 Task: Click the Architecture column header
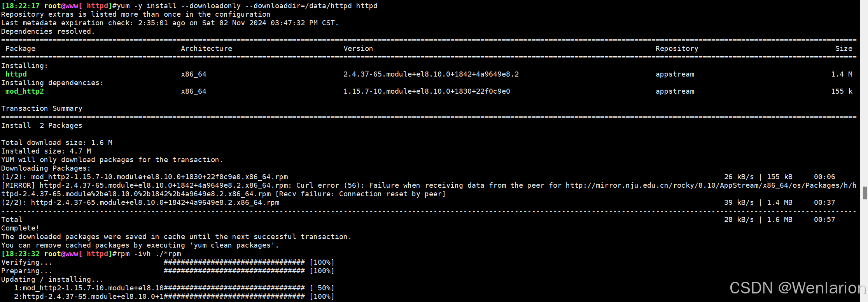coord(206,49)
